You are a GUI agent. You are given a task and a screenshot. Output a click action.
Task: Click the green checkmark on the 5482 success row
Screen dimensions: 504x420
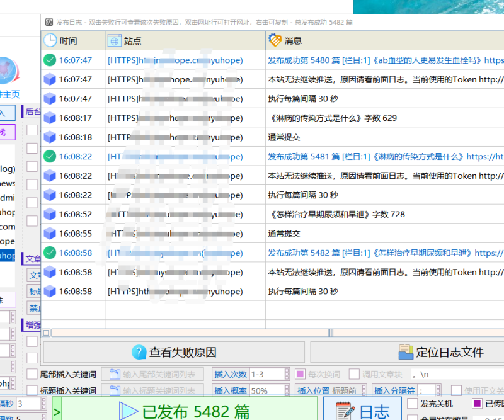tap(50, 253)
